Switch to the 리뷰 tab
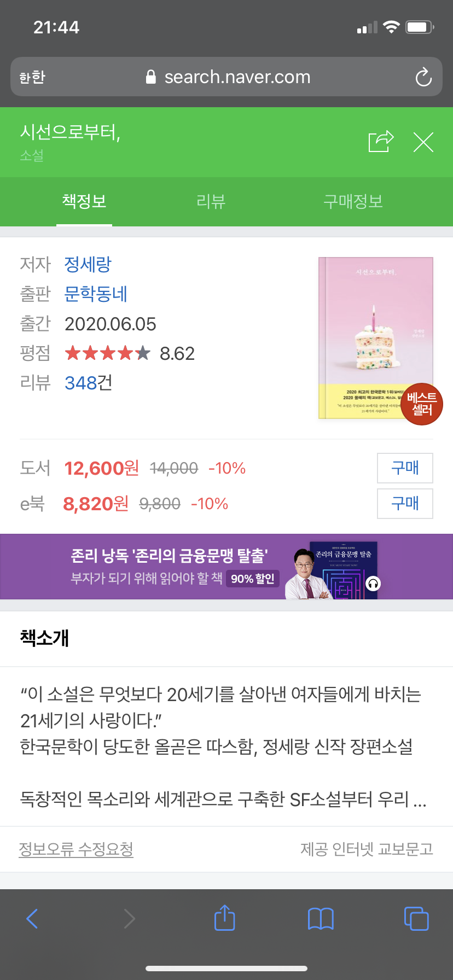Screen dimensions: 453x980 (211, 201)
